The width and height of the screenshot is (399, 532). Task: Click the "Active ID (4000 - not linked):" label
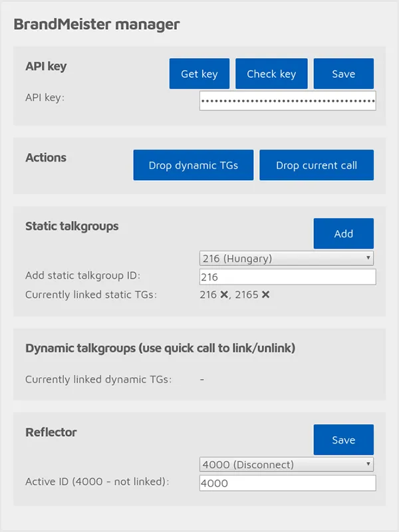coord(97,481)
